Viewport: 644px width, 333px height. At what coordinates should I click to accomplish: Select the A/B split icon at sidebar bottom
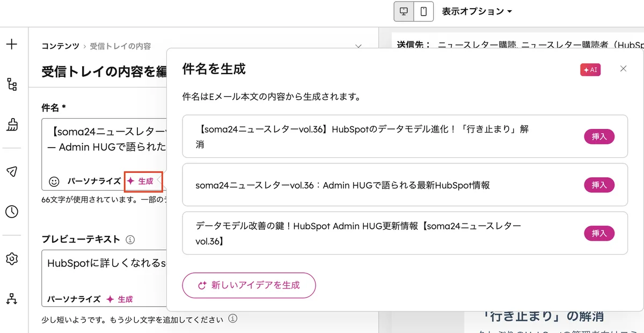coord(11,298)
